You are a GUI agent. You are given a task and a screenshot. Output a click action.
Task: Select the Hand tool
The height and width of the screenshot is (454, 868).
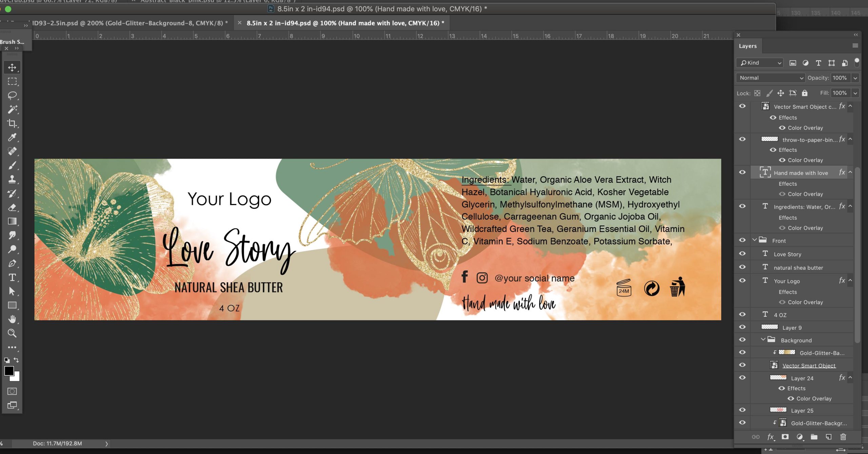pyautogui.click(x=12, y=319)
